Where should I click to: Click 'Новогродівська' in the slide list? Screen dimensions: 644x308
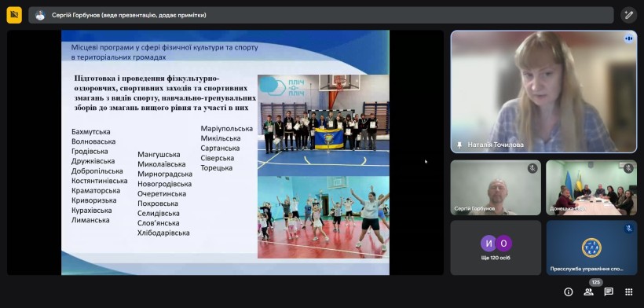point(165,184)
